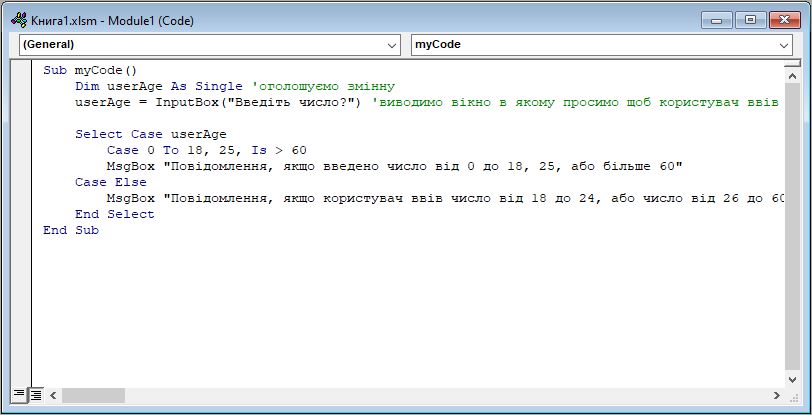Click the VBA module icon in title bar
Screen dimensions: 812x415
[19, 20]
